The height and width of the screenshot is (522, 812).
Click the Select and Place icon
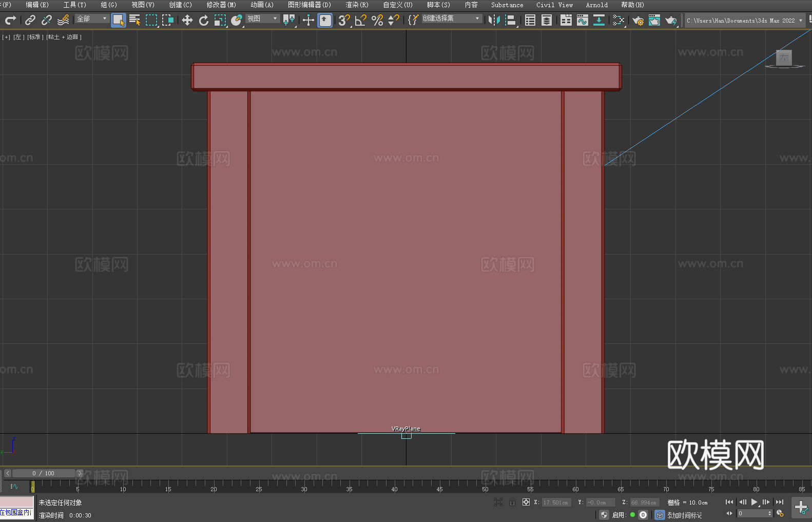[237, 20]
